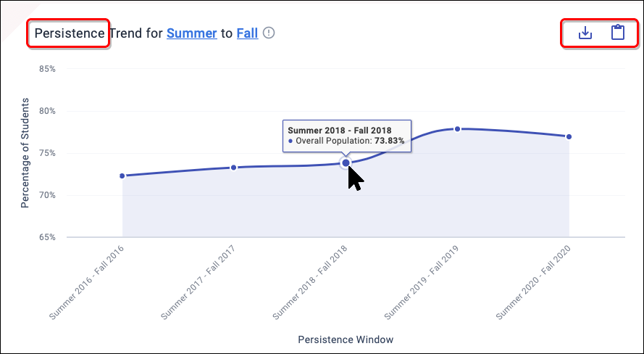Viewport: 644px width, 354px height.
Task: Click the Percentage of Students axis title
Action: [x=25, y=152]
